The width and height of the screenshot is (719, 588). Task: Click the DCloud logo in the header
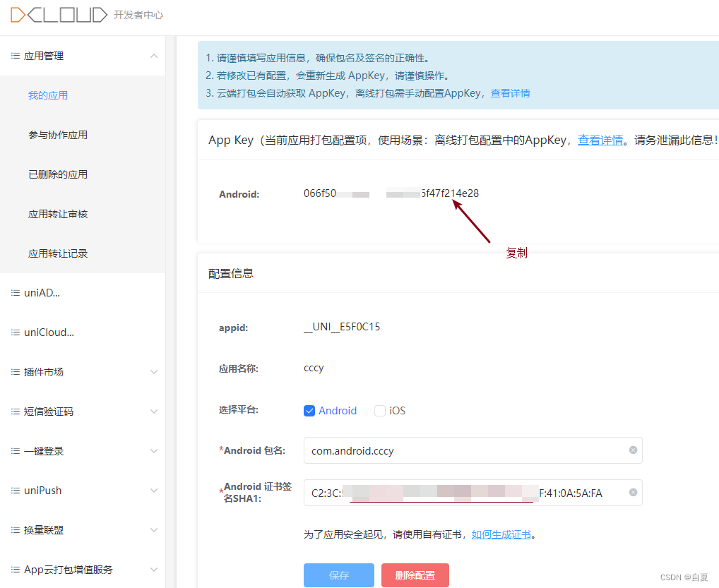tap(59, 13)
